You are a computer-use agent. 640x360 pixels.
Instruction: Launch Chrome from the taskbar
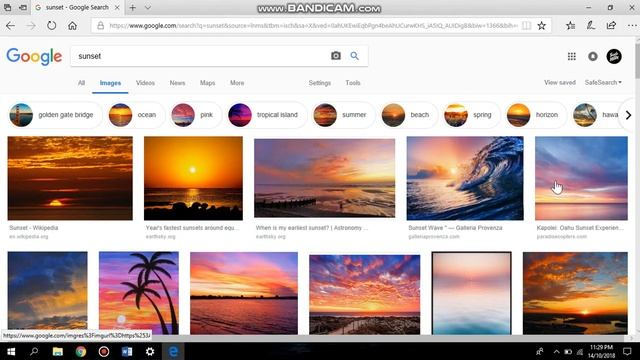(81, 351)
